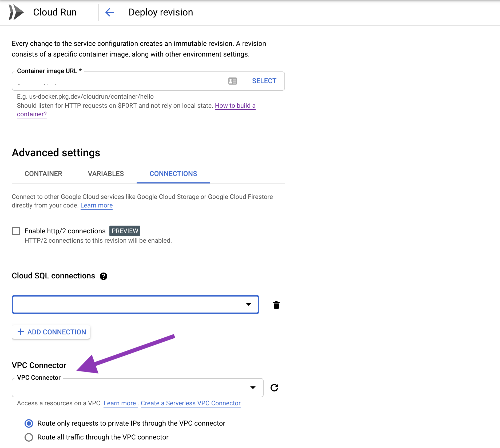Enable http/2 connections checkbox
The width and height of the screenshot is (500, 448).
pyautogui.click(x=16, y=231)
